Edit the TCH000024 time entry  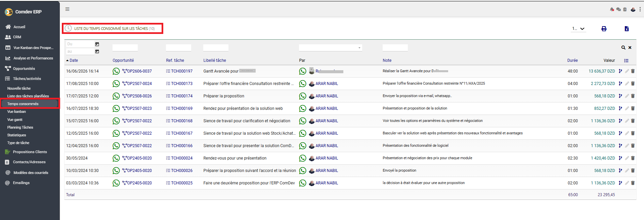point(627,158)
